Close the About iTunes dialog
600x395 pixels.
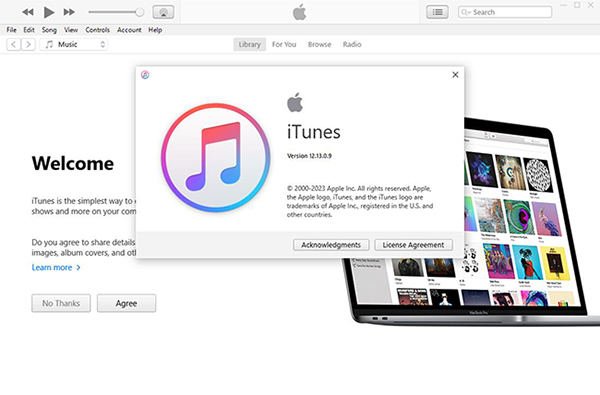[x=455, y=75]
